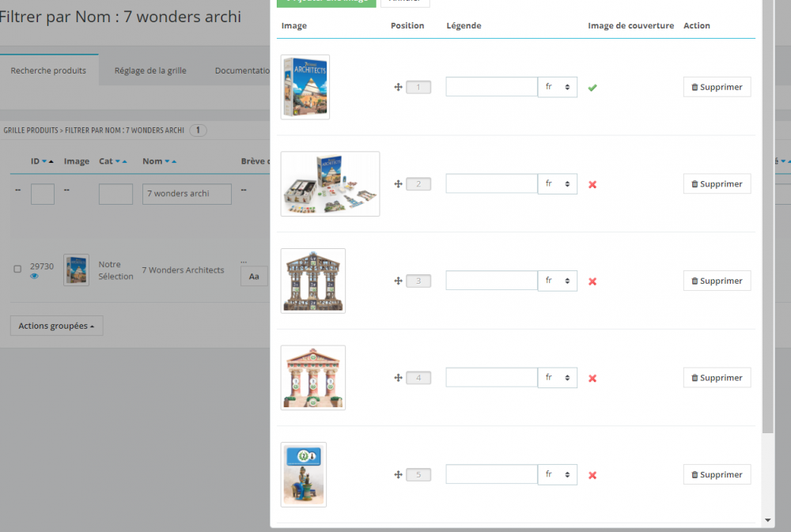Image resolution: width=791 pixels, height=532 pixels.
Task: Click the position 5 number box
Action: click(x=418, y=474)
